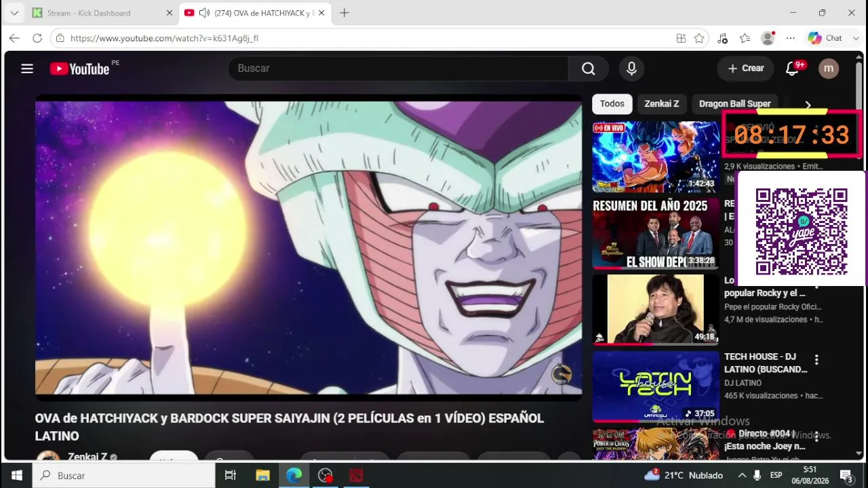Open Edge settings and more ellipsis menu
The height and width of the screenshot is (488, 868).
pyautogui.click(x=791, y=38)
